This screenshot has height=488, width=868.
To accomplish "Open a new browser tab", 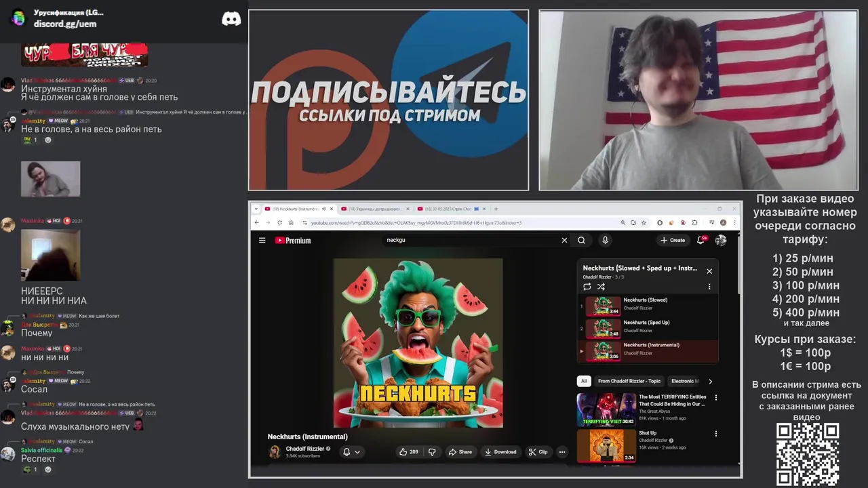I will pyautogui.click(x=496, y=209).
